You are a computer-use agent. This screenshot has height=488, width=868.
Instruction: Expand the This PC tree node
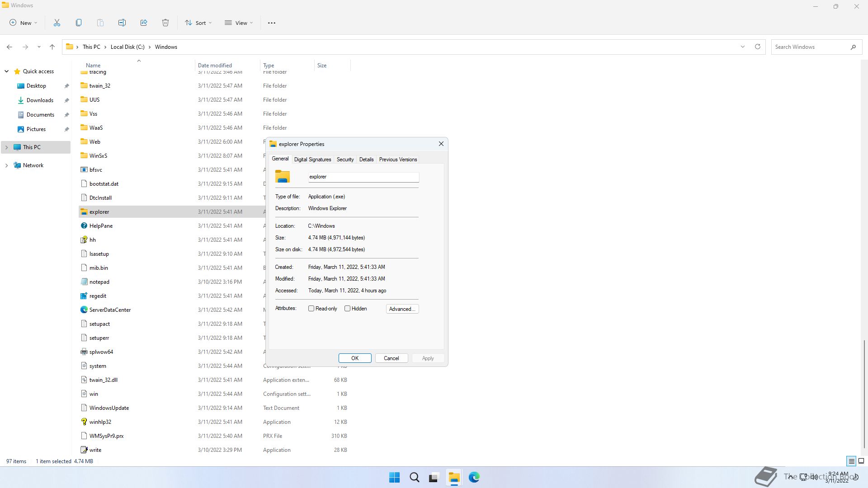point(6,147)
